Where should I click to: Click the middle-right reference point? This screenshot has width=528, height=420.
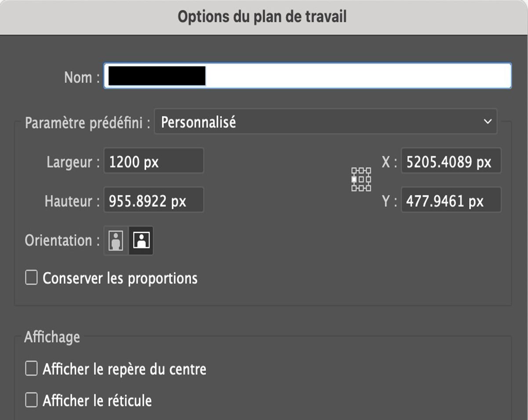(x=368, y=179)
